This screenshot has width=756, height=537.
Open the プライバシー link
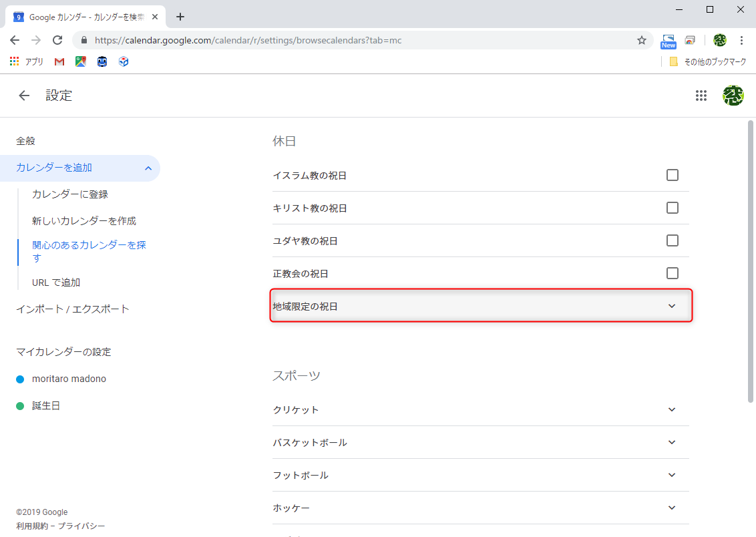point(81,526)
